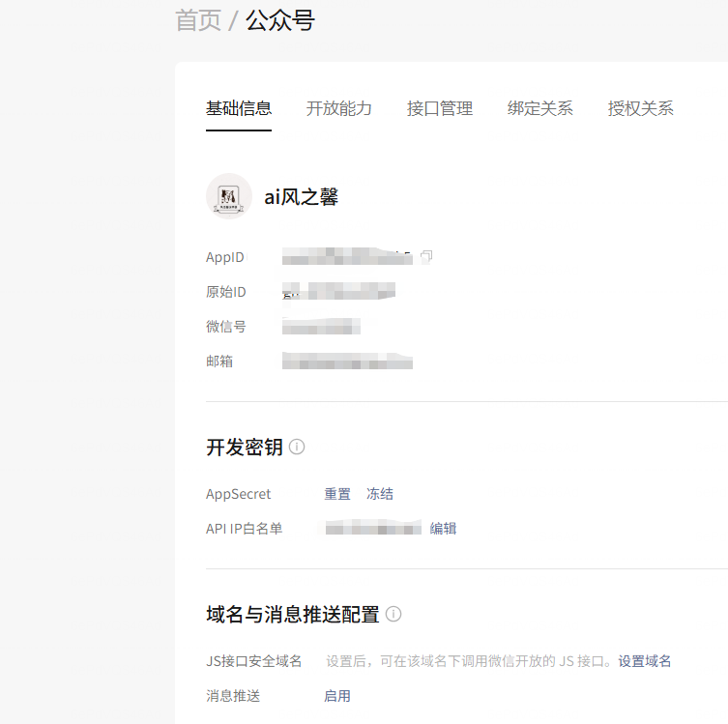728x724 pixels.
Task: Open the 首页 breadcrumb link
Action: tap(198, 20)
